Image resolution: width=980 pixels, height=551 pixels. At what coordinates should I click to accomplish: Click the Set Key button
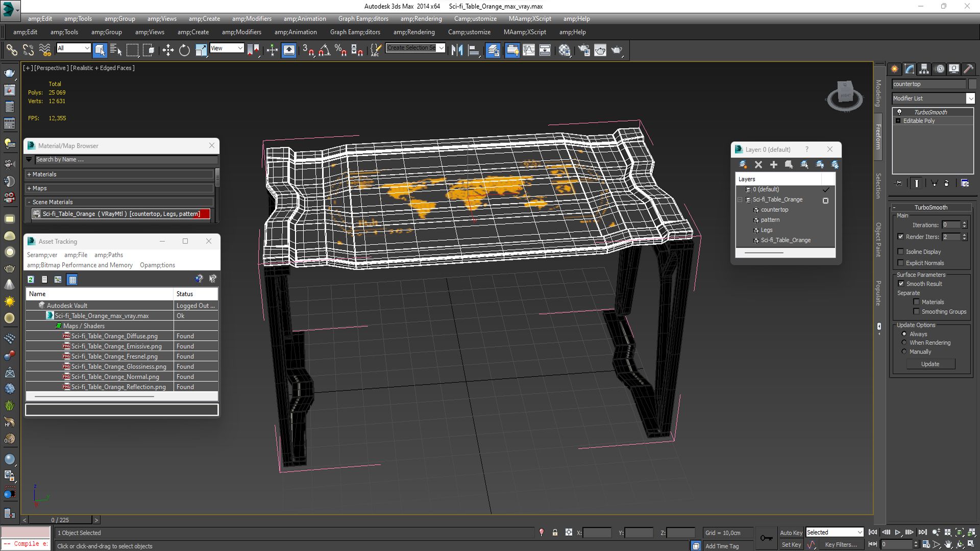pos(791,545)
